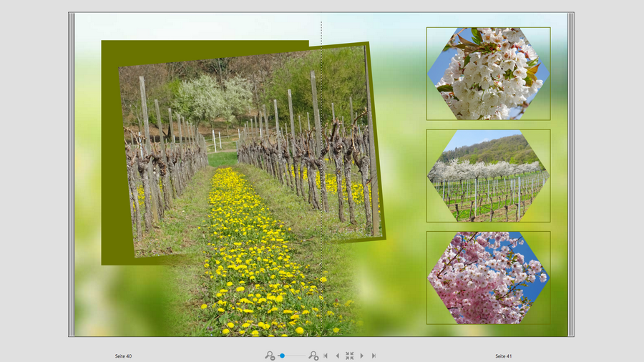Screen dimensions: 644x362
Task: Jump to the first page
Action: point(326,356)
